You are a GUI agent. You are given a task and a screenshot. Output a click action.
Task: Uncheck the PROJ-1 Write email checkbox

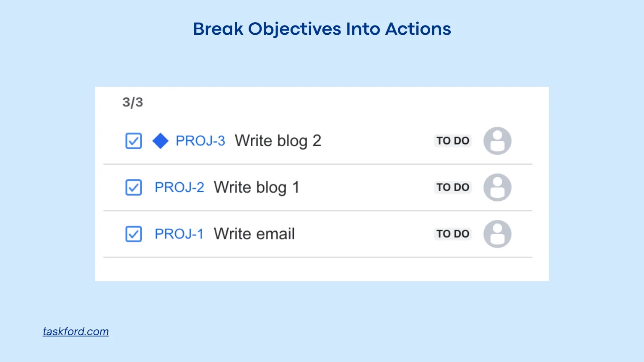(x=134, y=234)
